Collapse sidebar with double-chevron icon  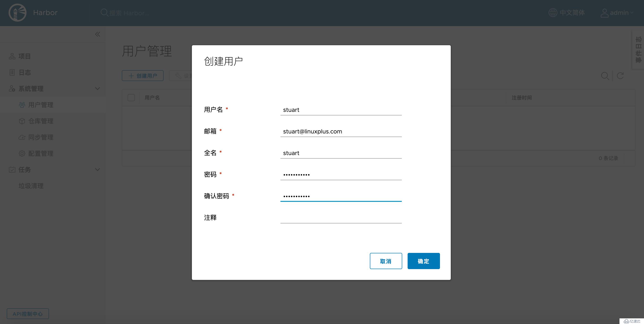(98, 34)
